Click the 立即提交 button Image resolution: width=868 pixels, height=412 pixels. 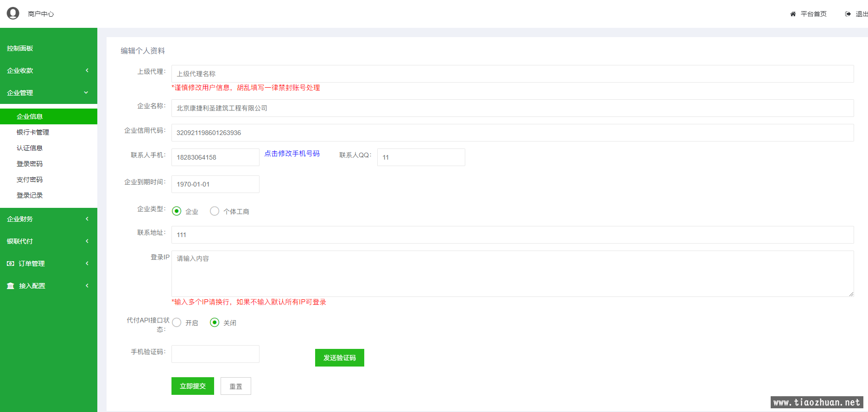point(193,386)
